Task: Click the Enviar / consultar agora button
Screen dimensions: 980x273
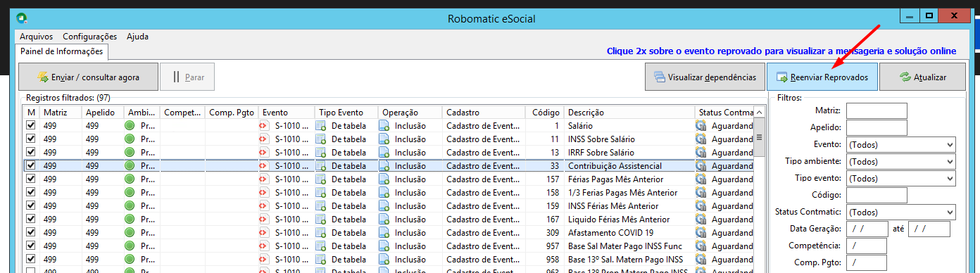Action: [x=87, y=77]
